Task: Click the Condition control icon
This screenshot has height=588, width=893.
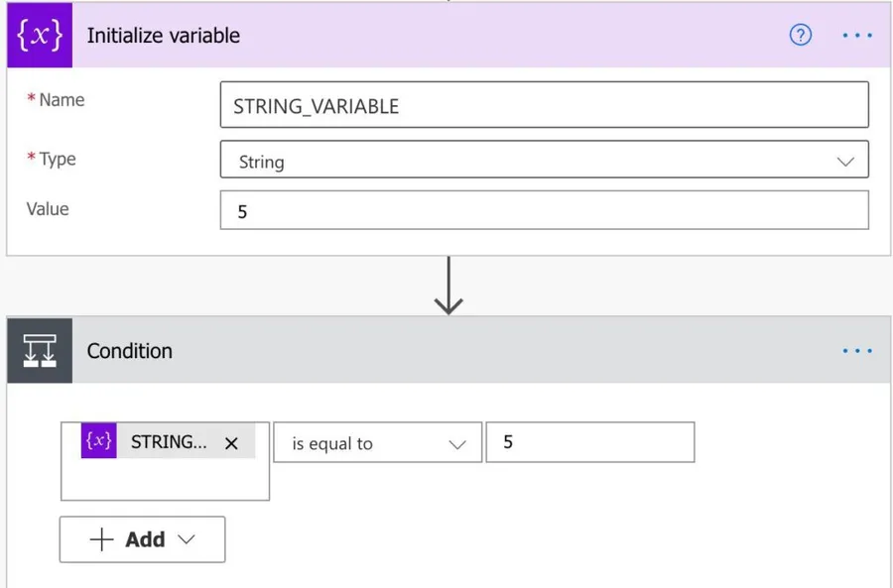Action: click(x=40, y=351)
